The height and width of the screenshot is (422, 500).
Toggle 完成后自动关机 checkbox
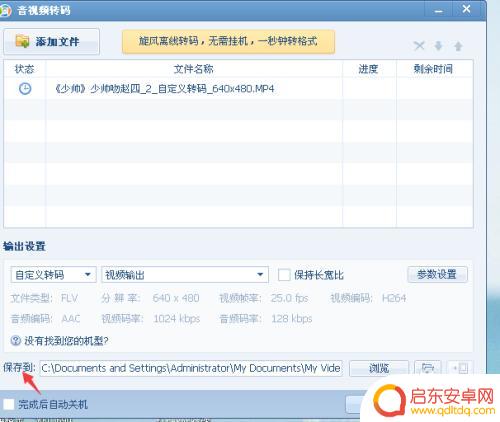click(x=9, y=404)
